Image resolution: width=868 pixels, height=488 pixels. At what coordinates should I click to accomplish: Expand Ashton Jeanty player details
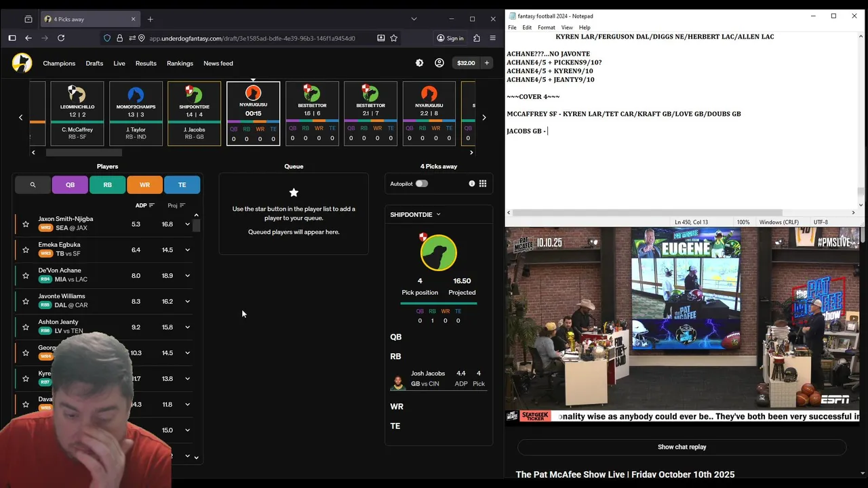click(187, 327)
